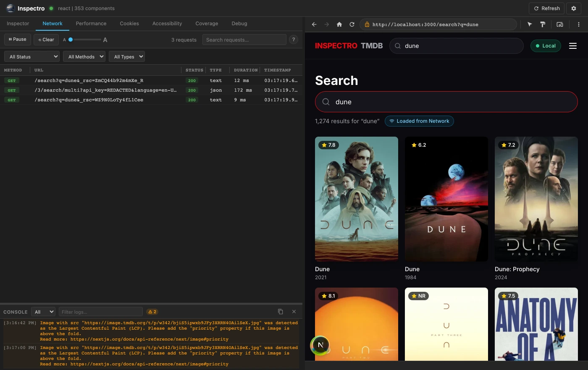Open the Anatomy of a poster card

tap(536, 324)
